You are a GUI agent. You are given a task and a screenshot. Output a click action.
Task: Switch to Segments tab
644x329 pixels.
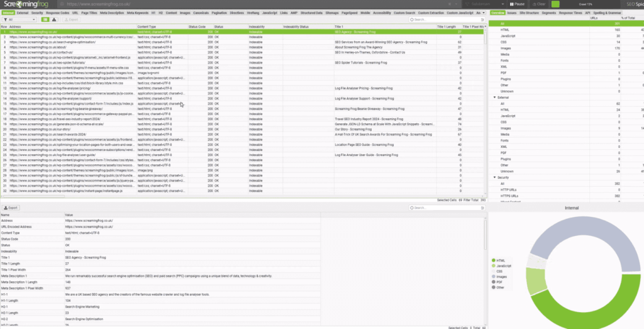click(x=548, y=13)
